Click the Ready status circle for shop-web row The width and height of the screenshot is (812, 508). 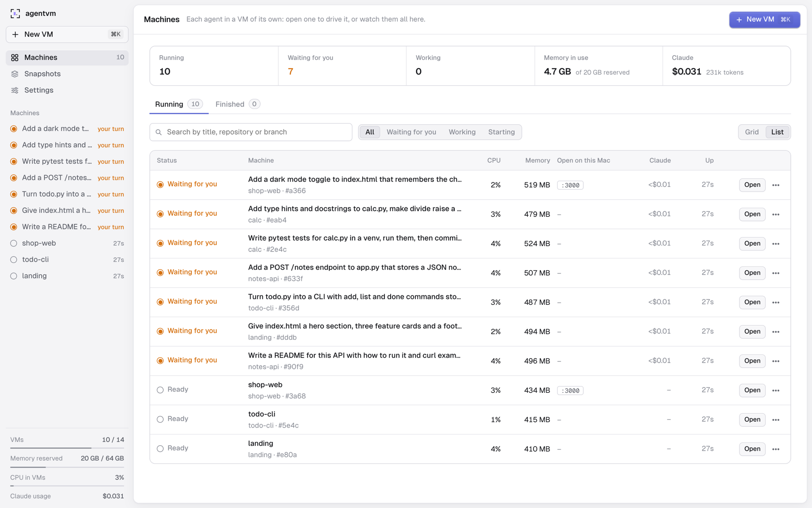point(160,390)
